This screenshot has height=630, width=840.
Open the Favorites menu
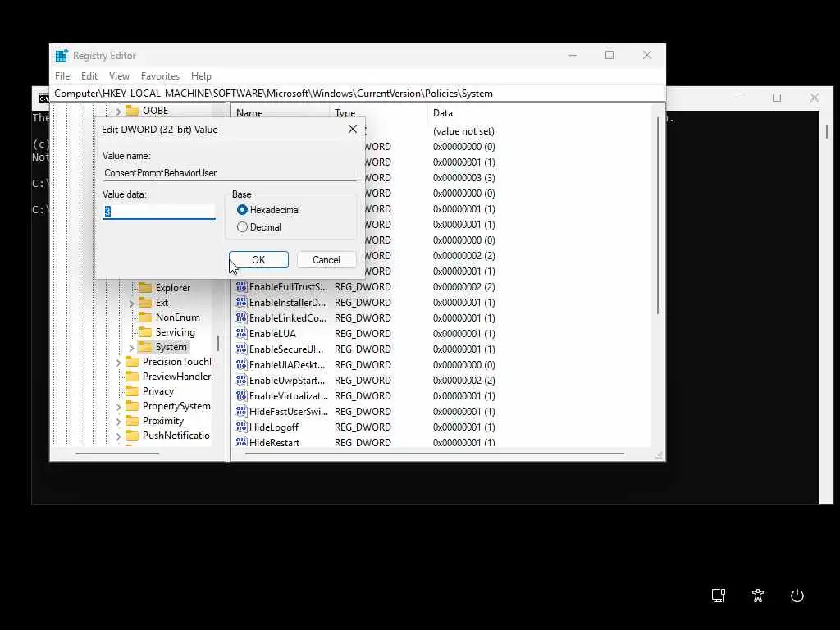(x=160, y=76)
